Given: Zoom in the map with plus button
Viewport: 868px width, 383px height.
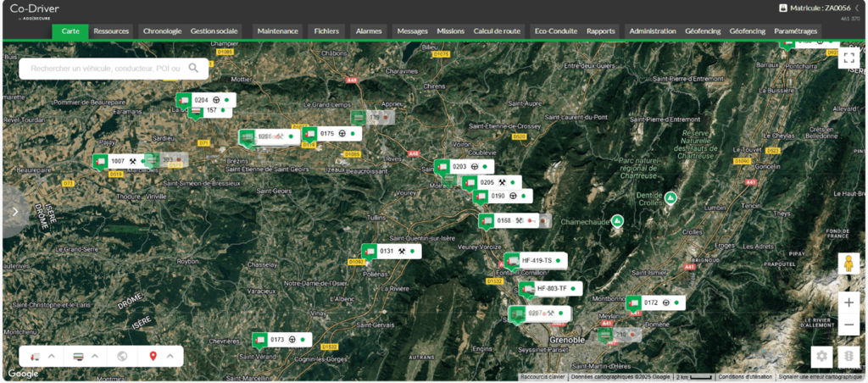Looking at the screenshot, I should coord(849,301).
